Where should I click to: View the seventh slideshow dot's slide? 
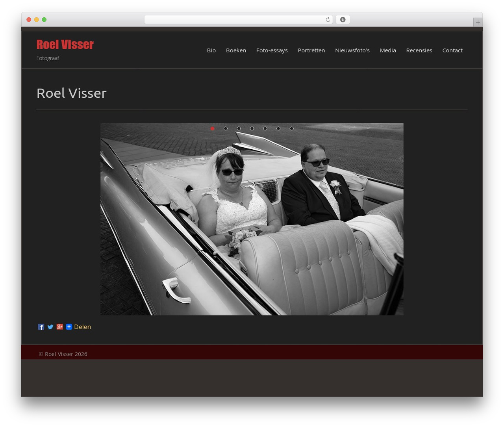(x=292, y=128)
